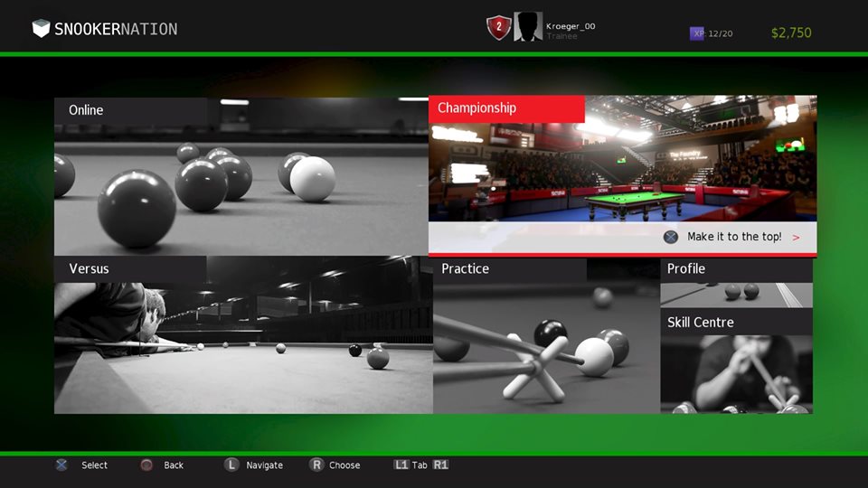Enter the Skill Centre tile
Screen dimensions: 868x488
[736, 362]
